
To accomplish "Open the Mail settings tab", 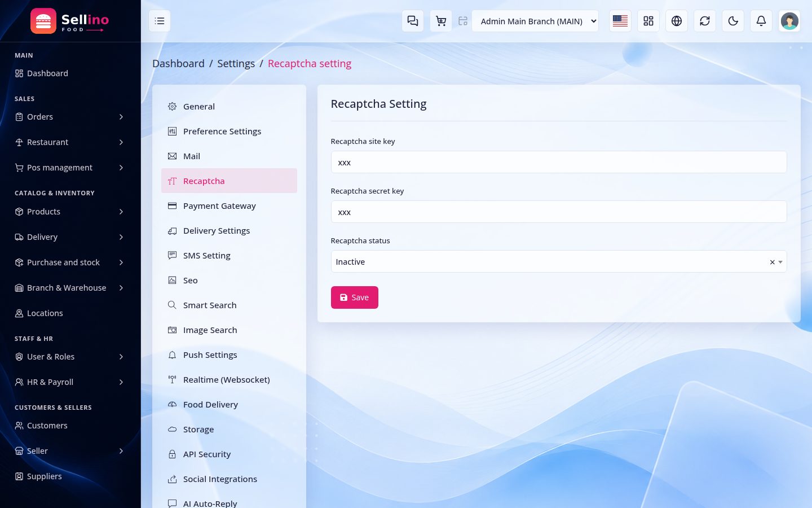I will click(x=229, y=156).
